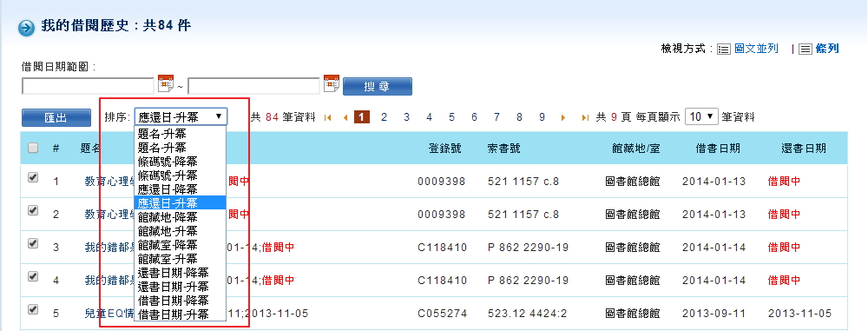The width and height of the screenshot is (868, 331).
Task: Go to first page arrow icon
Action: point(328,117)
